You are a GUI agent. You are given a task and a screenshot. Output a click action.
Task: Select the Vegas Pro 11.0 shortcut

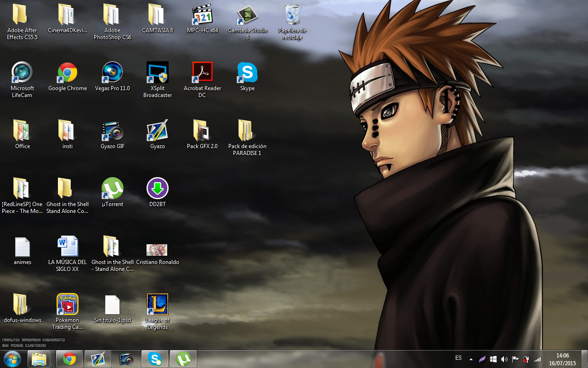(x=113, y=76)
